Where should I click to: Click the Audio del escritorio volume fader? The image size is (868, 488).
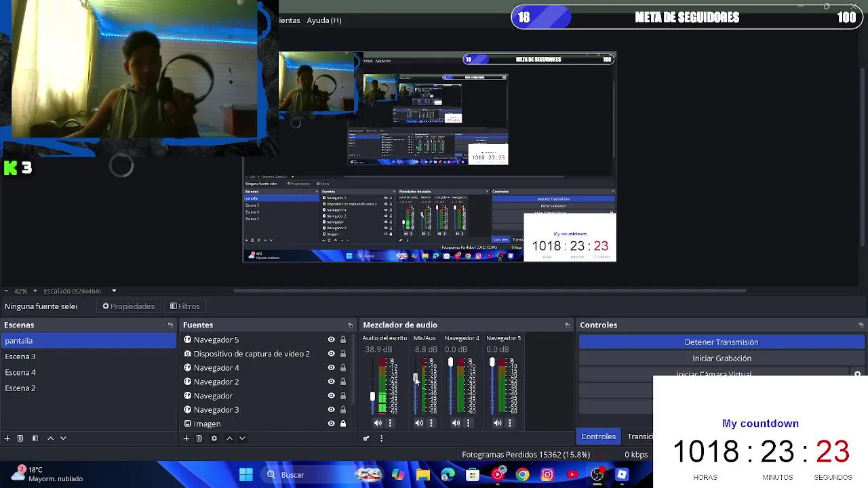pyautogui.click(x=372, y=396)
